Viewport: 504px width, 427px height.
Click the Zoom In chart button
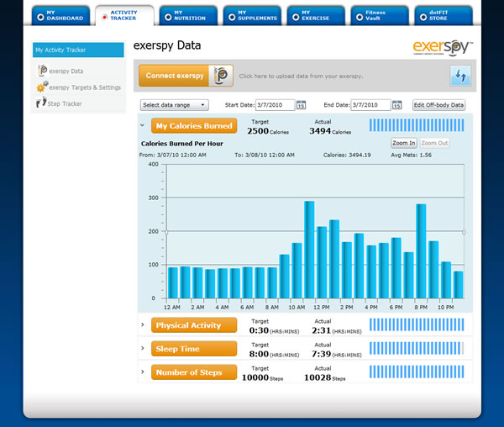pos(403,143)
